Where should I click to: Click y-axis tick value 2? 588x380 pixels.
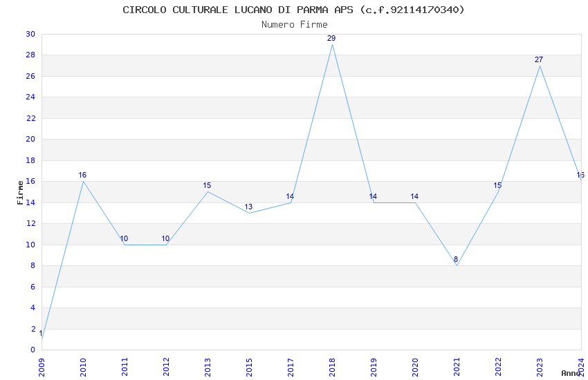point(33,329)
